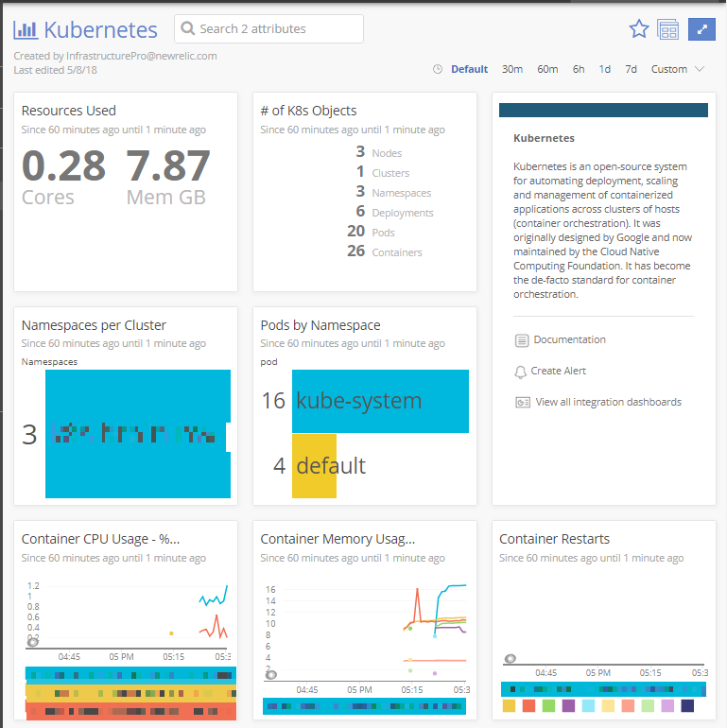Screen dimensions: 727x728
Task: Click the blue legend row under CPU Usage chart
Action: pos(130,675)
